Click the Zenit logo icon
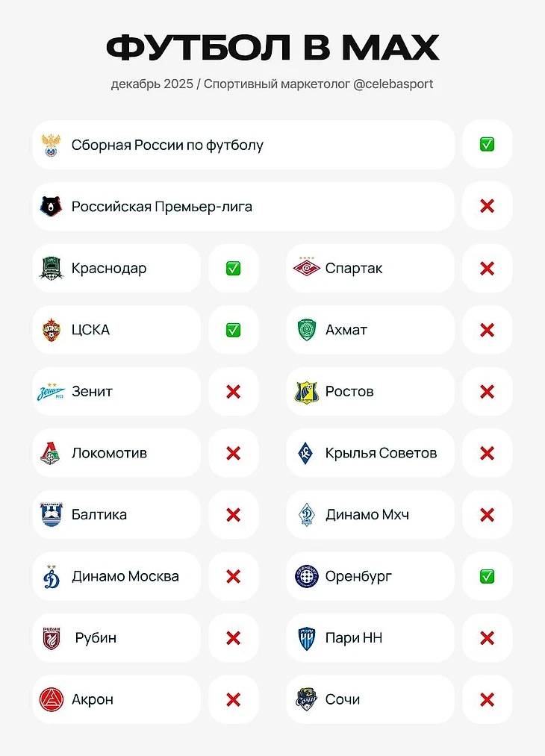The image size is (545, 756). [x=52, y=391]
